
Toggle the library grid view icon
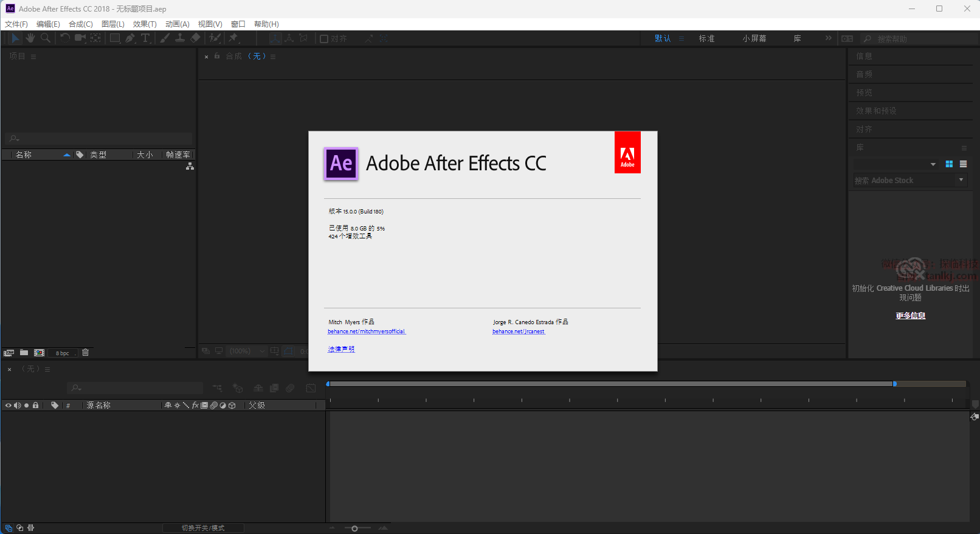click(x=949, y=164)
